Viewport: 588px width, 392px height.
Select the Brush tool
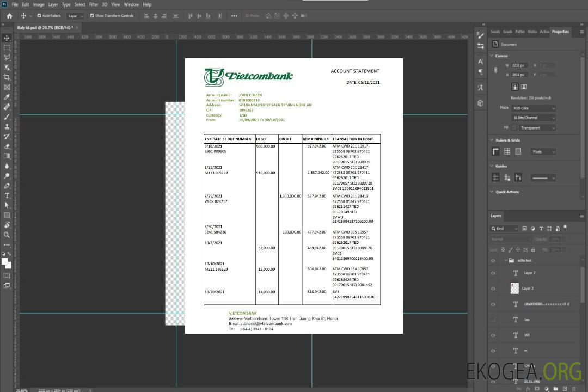click(7, 117)
